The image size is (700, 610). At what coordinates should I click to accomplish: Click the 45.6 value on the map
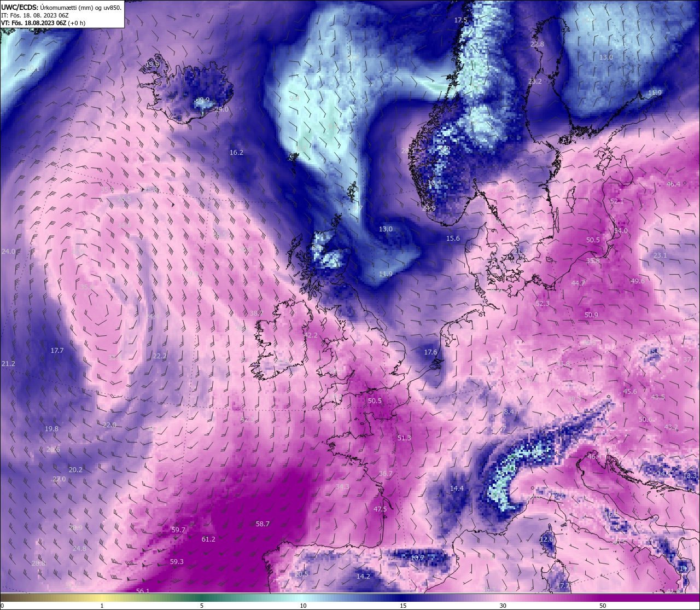click(x=630, y=392)
